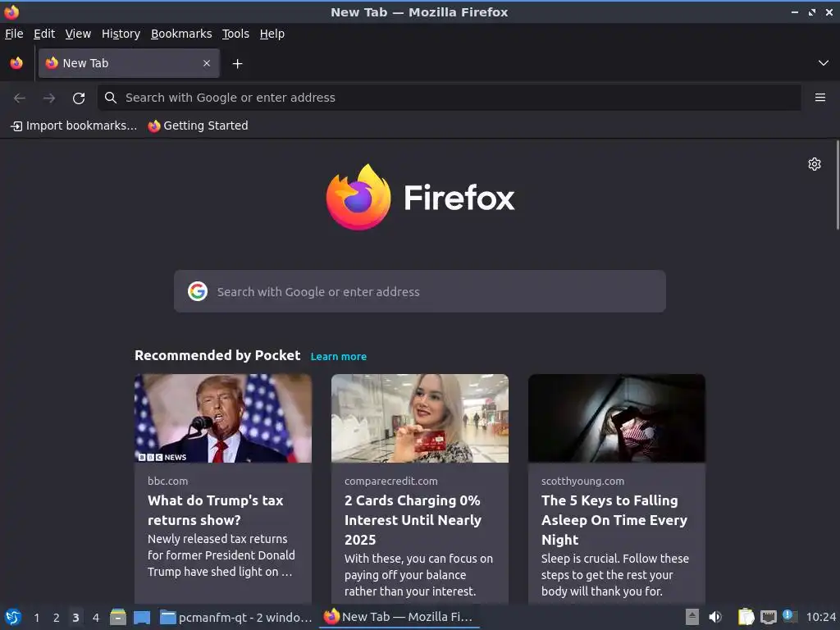Focus the top address bar field

point(449,98)
